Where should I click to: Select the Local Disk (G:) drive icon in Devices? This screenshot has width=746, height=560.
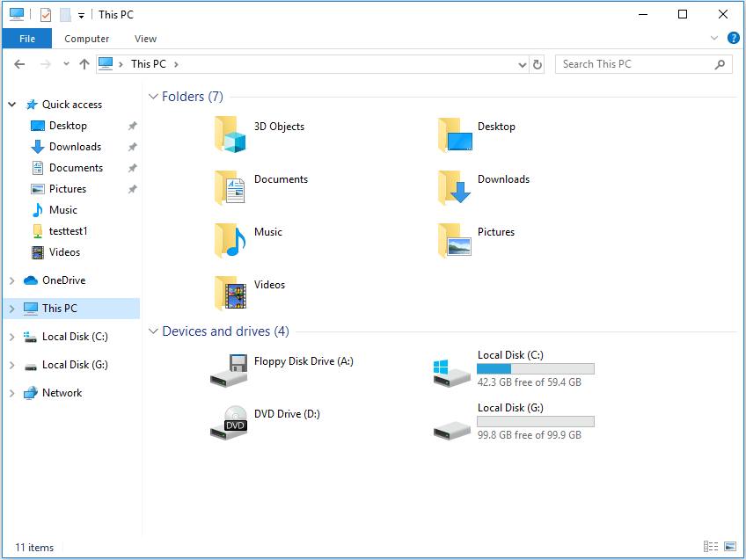(452, 431)
